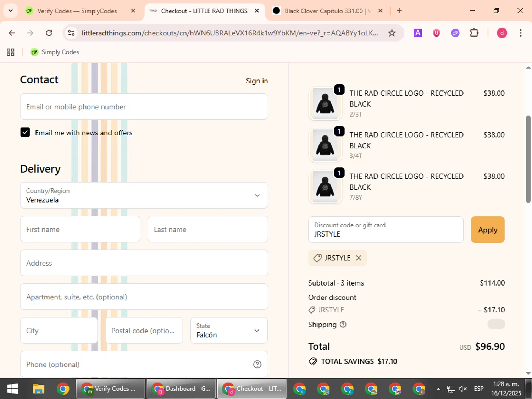
Task: Click the City field
Action: point(59,330)
